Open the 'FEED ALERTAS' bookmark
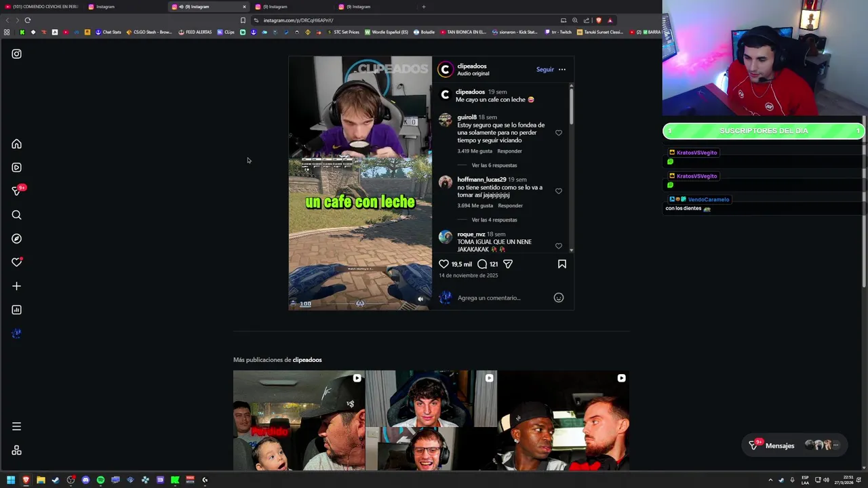This screenshot has height=488, width=868. pyautogui.click(x=195, y=32)
